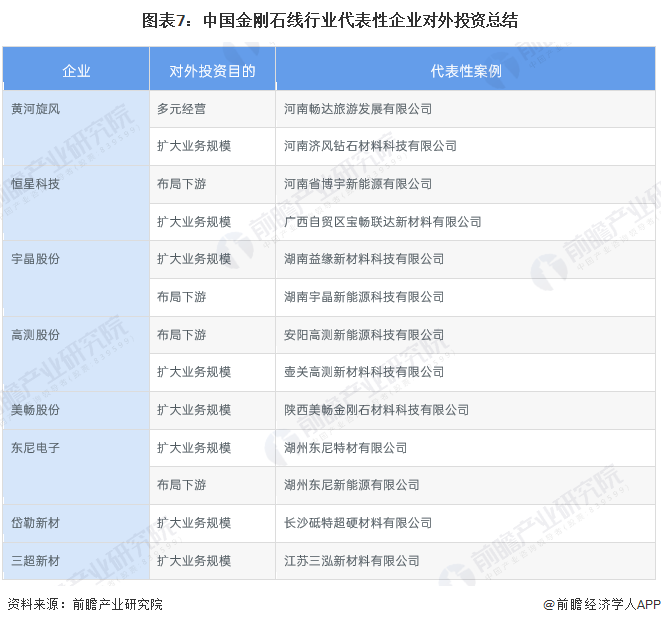
Task: Select 广西自贸区宝畅联达新材料有限公司 entry
Action: tap(382, 222)
